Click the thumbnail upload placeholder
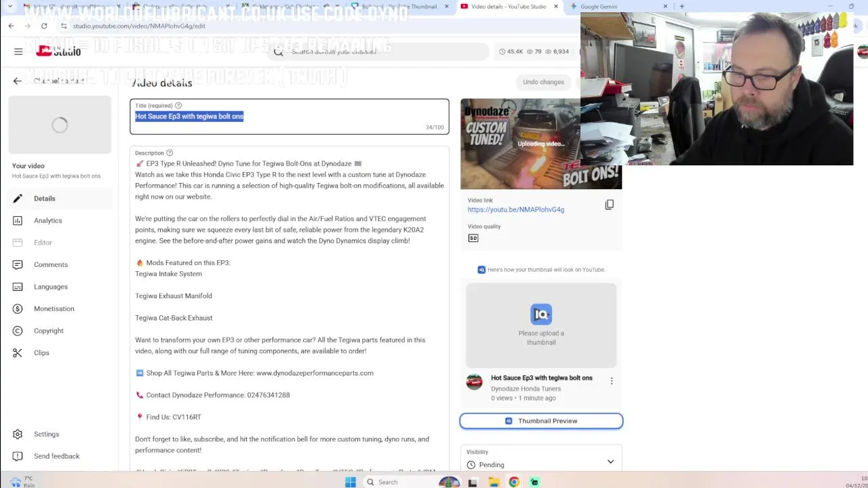 coord(541,325)
